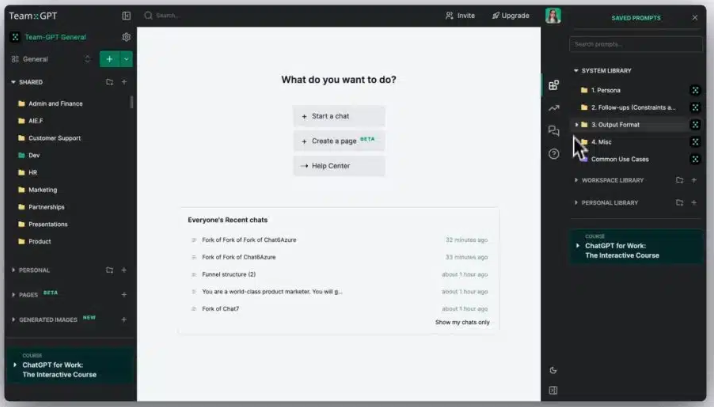Open user profile avatar
Image resolution: width=714 pixels, height=407 pixels.
553,15
